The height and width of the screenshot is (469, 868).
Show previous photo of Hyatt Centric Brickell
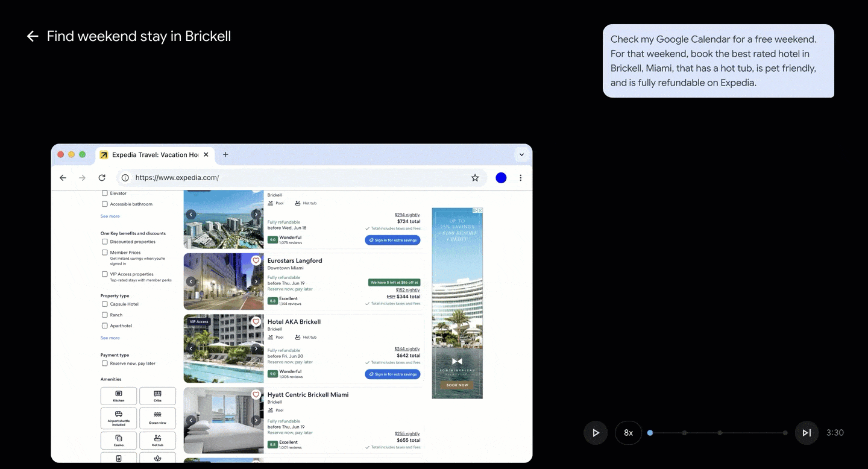tap(191, 420)
